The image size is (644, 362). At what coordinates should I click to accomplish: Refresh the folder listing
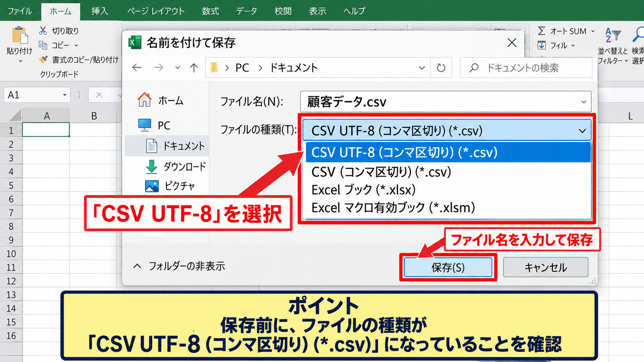(x=441, y=68)
